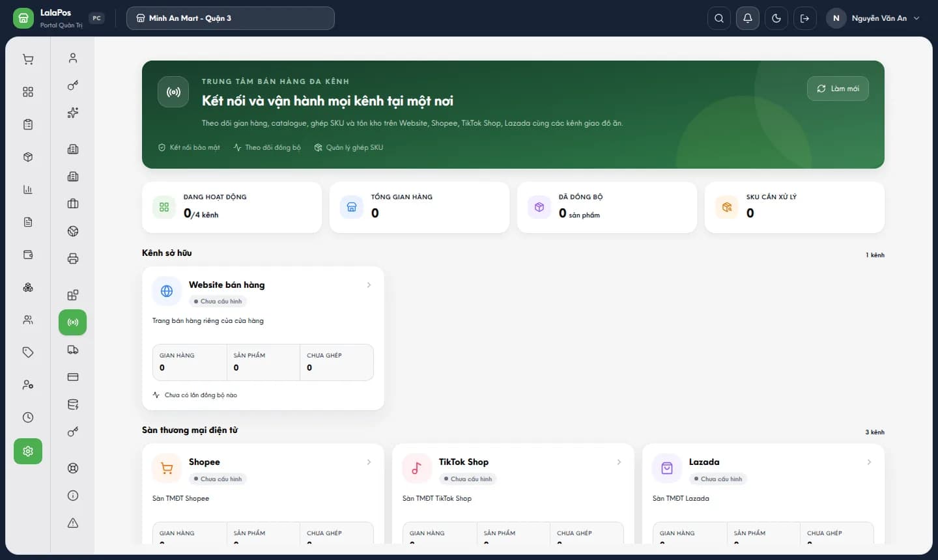Viewport: 938px width, 560px height.
Task: Open notifications bell
Action: pos(748,18)
